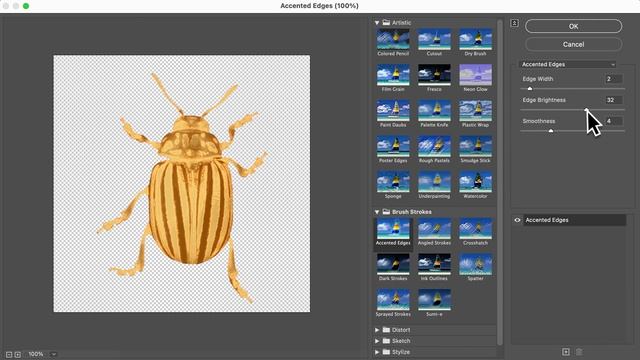Focus the Edge Width value field
The height and width of the screenshot is (360, 640).
[613, 79]
